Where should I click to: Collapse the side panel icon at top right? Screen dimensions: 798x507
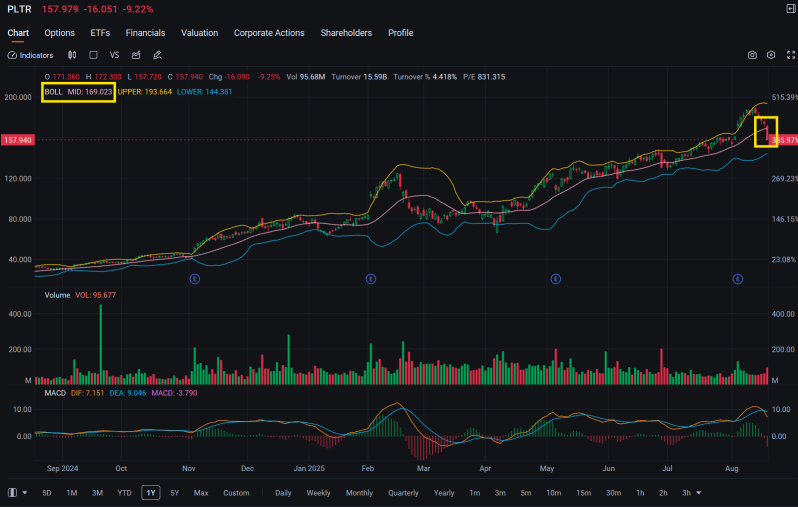[x=791, y=9]
